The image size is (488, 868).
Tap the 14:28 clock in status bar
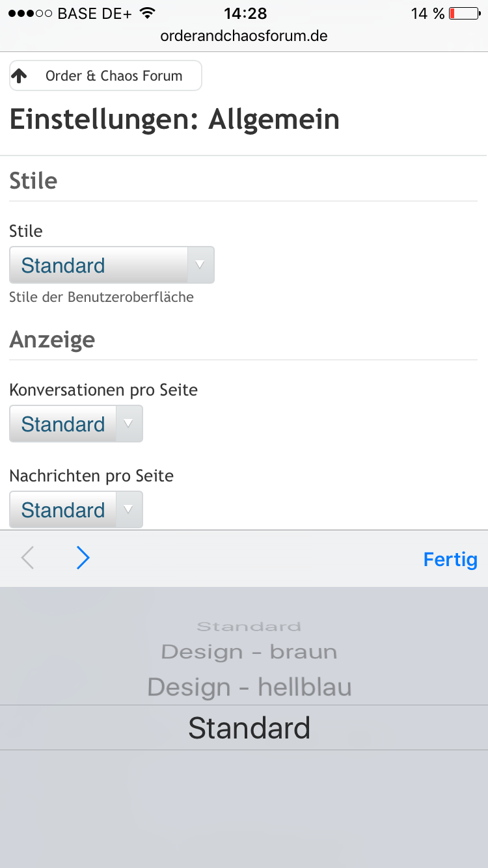click(245, 14)
